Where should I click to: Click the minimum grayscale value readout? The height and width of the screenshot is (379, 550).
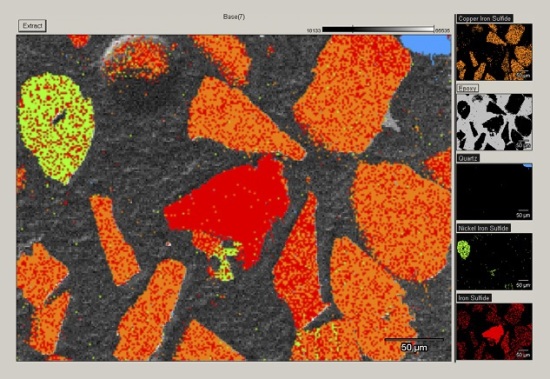(x=314, y=31)
